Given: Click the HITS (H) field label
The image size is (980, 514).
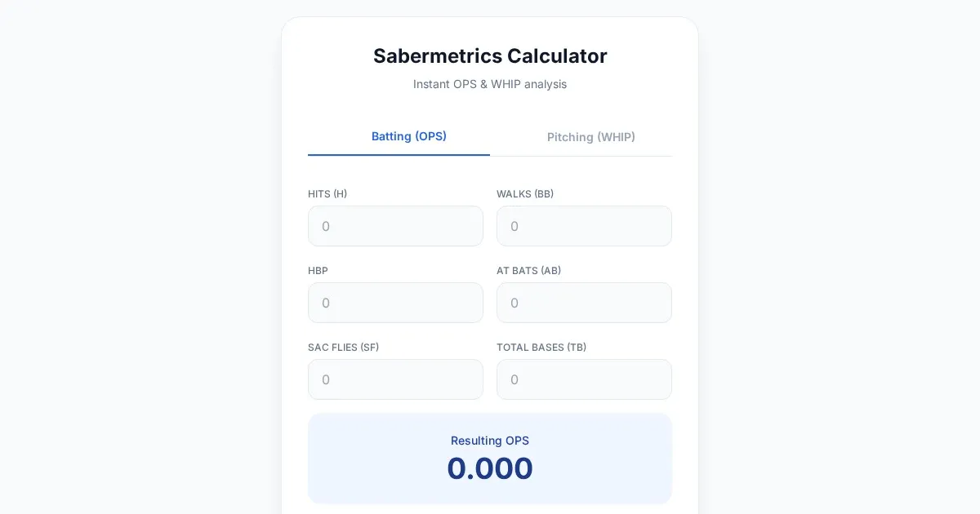Looking at the screenshot, I should (327, 194).
